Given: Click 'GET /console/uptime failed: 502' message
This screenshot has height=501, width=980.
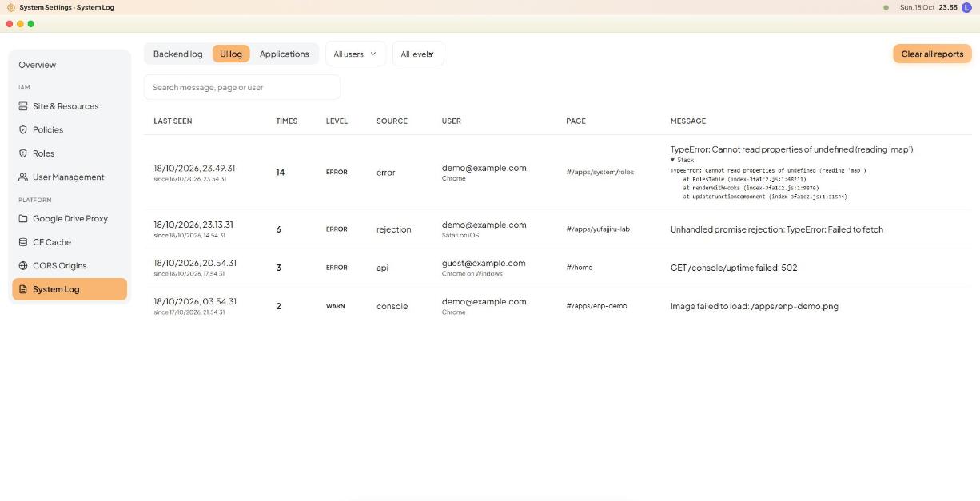Looking at the screenshot, I should (x=733, y=268).
